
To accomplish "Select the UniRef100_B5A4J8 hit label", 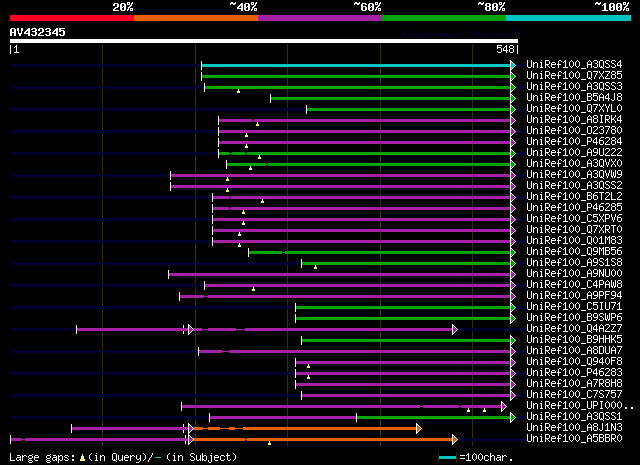I will (574, 98).
